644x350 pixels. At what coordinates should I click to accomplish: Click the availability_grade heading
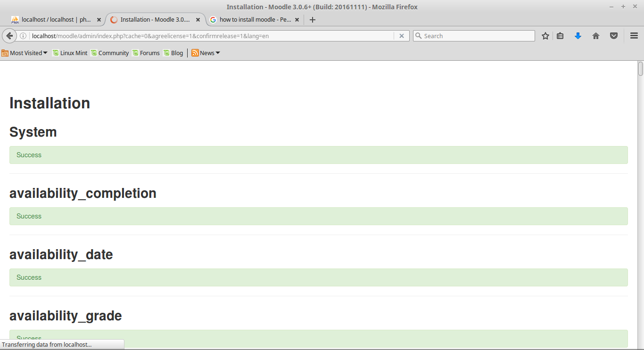click(x=66, y=316)
